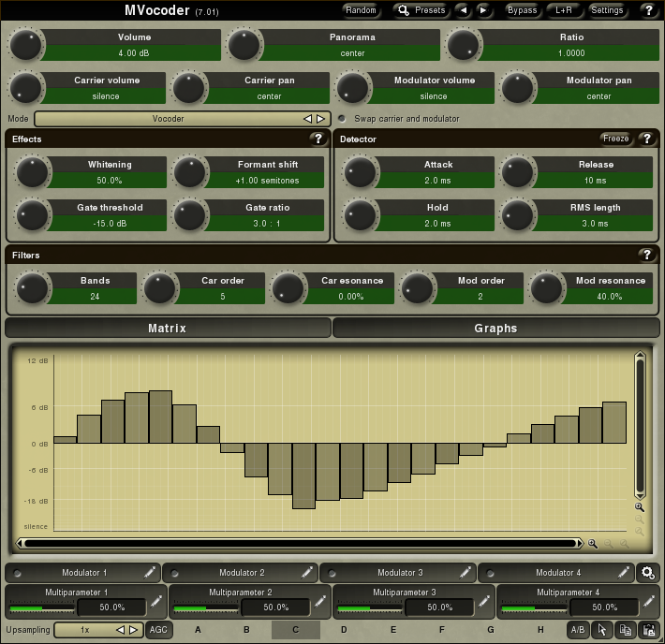Select preset slot C

pos(296,630)
